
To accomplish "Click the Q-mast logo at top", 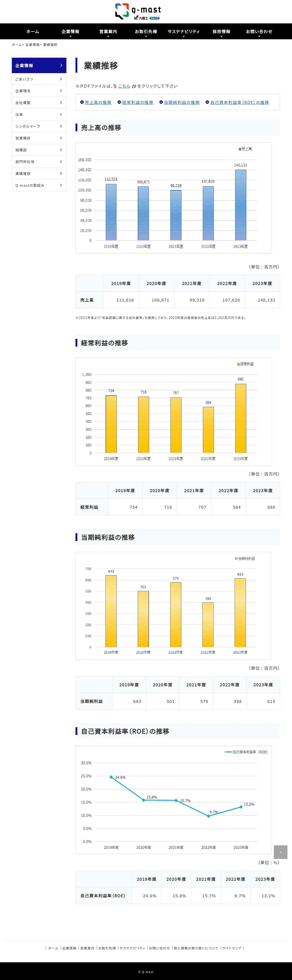I will [138, 11].
